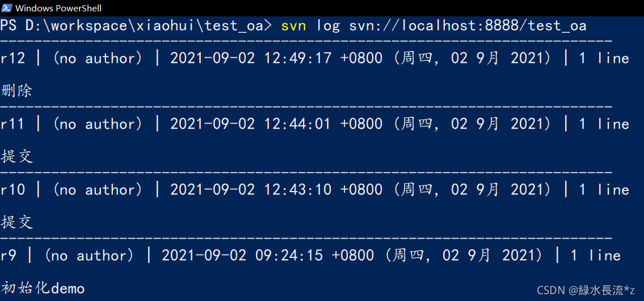Viewport: 644px width, 301px height.
Task: Click revision number r9
Action: (x=9, y=256)
